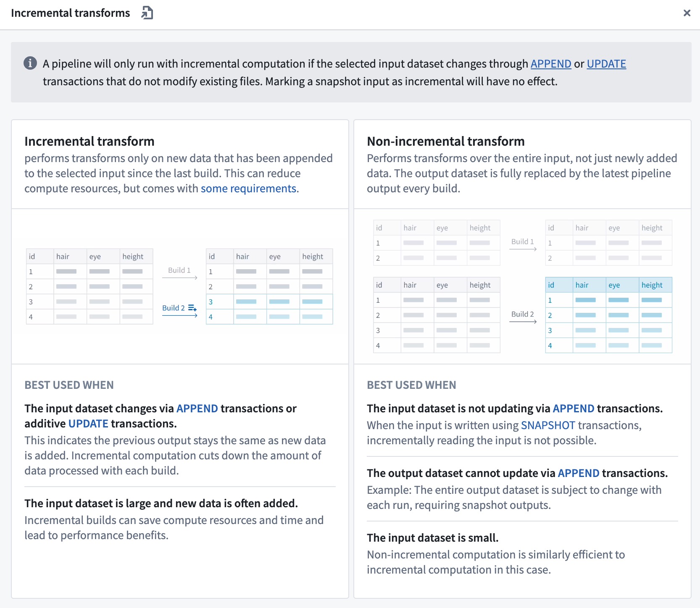Click UPDATE in "additive UPDATE transactions" heading
The width and height of the screenshot is (700, 608).
pyautogui.click(x=88, y=424)
